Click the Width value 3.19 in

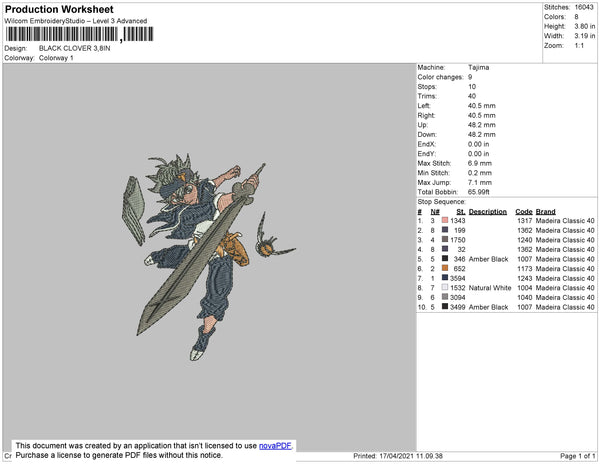click(585, 36)
